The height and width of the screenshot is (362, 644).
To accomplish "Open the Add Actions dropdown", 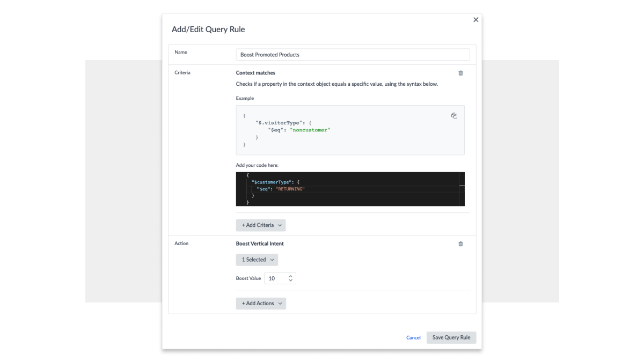I will 261,304.
